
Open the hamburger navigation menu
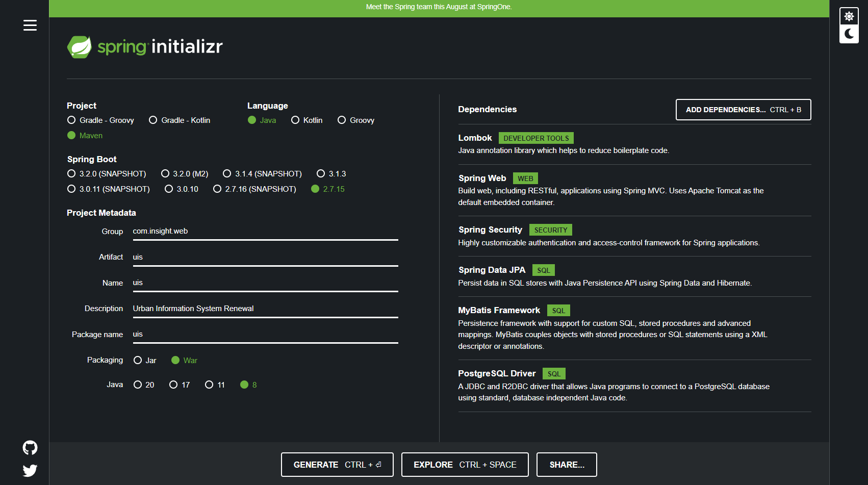(x=30, y=25)
